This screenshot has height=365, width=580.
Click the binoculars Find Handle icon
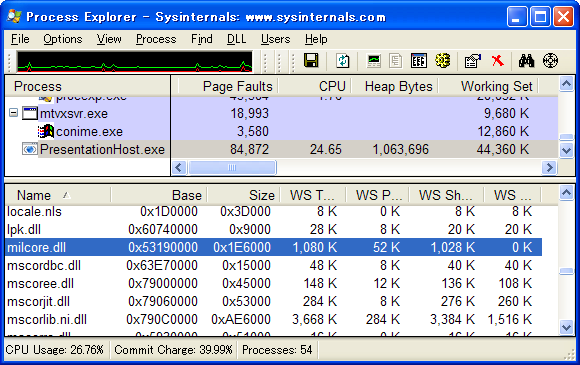[526, 61]
